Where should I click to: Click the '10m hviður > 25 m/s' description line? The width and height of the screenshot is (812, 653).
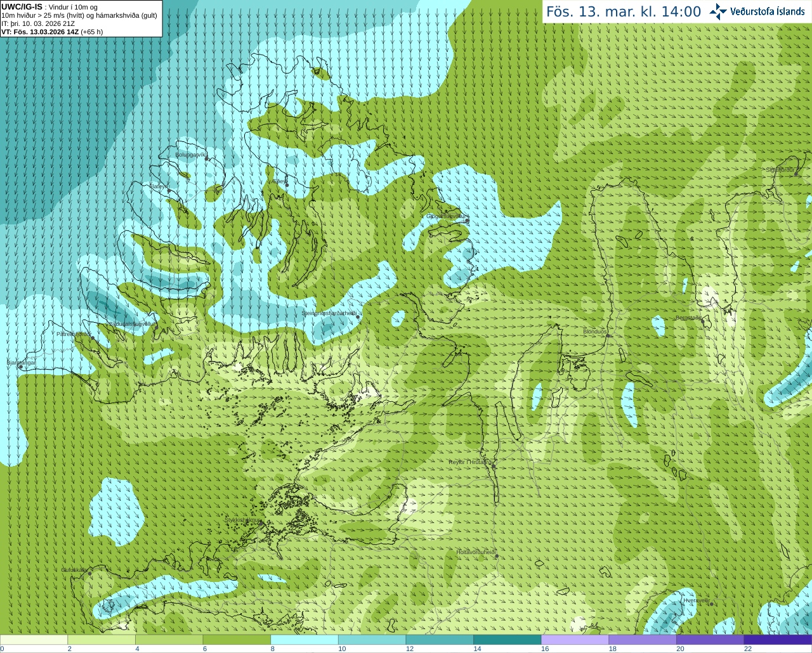[x=79, y=15]
